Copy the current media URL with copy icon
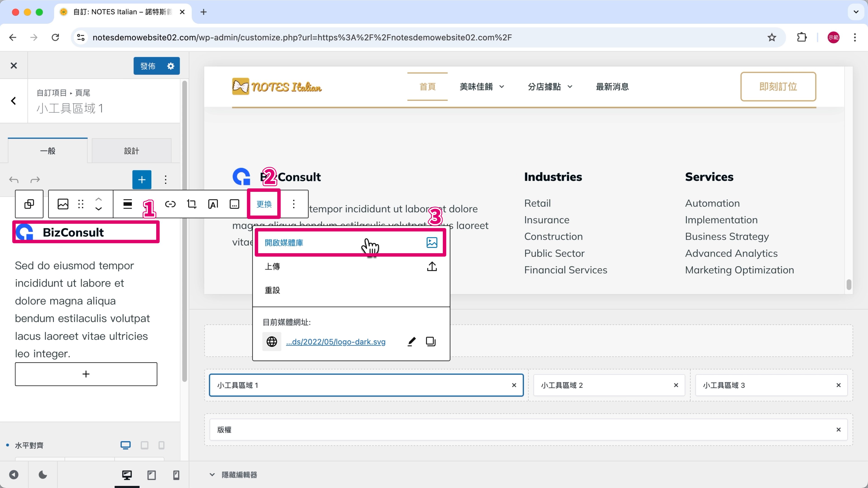Viewport: 868px width, 488px height. (x=431, y=342)
